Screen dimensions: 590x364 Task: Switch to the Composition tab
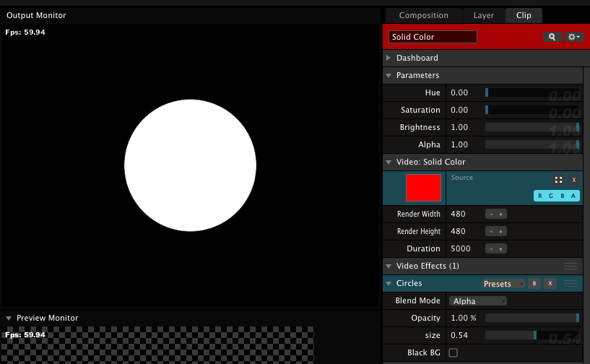tap(423, 15)
